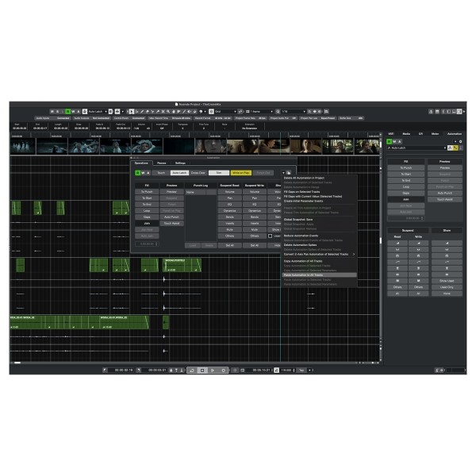The width and height of the screenshot is (476, 476).
Task: Click Auto-Latch mode button in Automation window
Action: click(x=179, y=173)
